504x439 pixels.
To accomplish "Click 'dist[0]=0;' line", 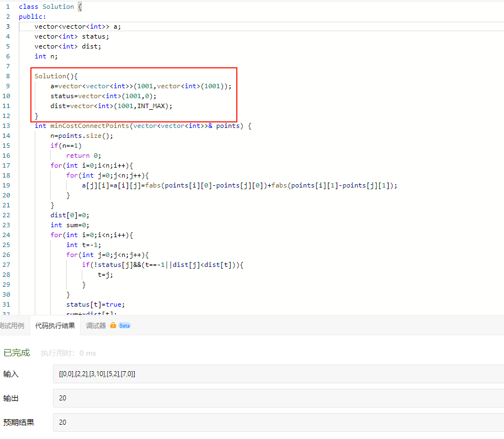I will tap(70, 215).
